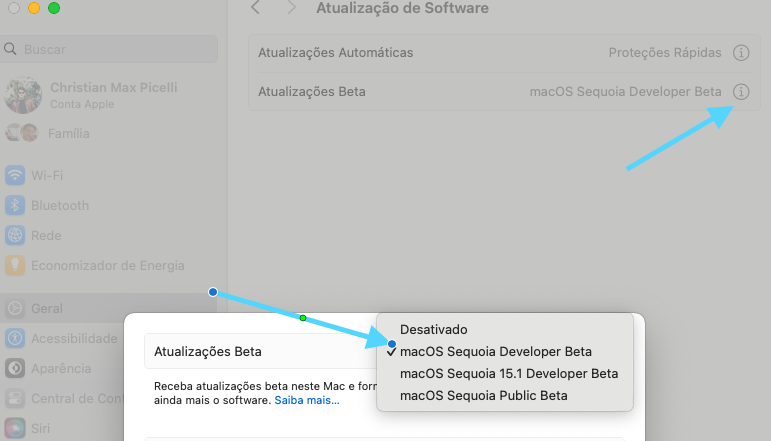Go back with the left chevron
Image resolution: width=771 pixels, height=441 pixels.
coord(255,8)
